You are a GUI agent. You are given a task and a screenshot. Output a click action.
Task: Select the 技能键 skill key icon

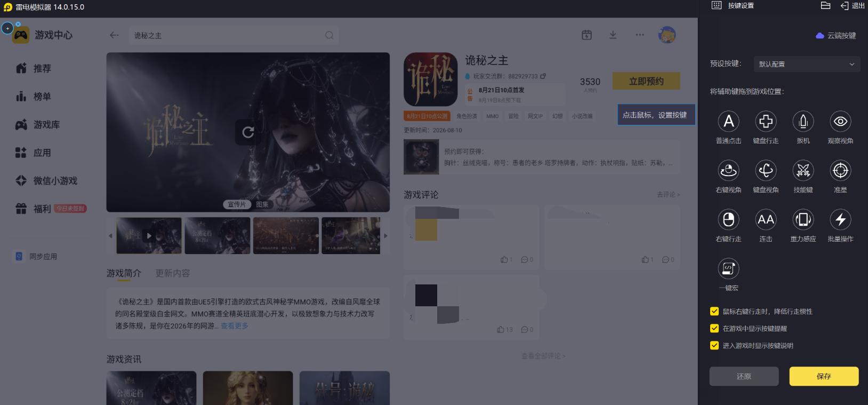tap(803, 171)
